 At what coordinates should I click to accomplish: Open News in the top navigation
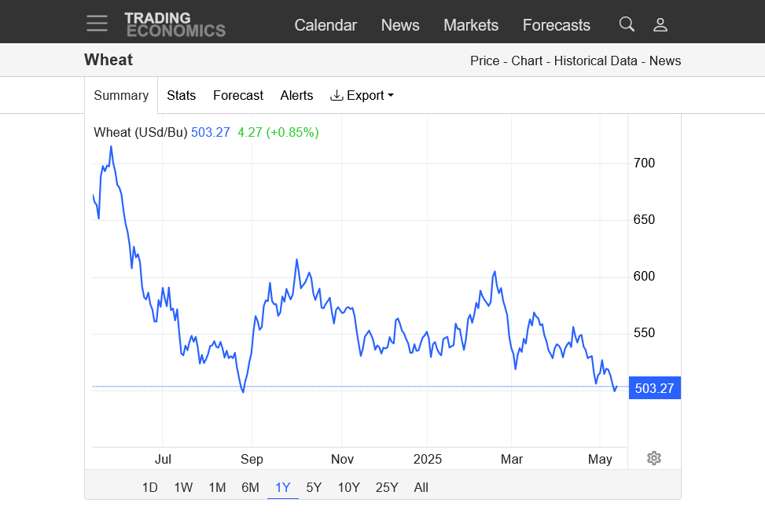tap(400, 25)
